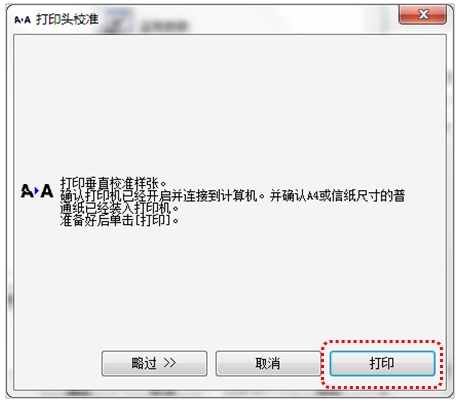Click the 打印头校准 title text

67,19
